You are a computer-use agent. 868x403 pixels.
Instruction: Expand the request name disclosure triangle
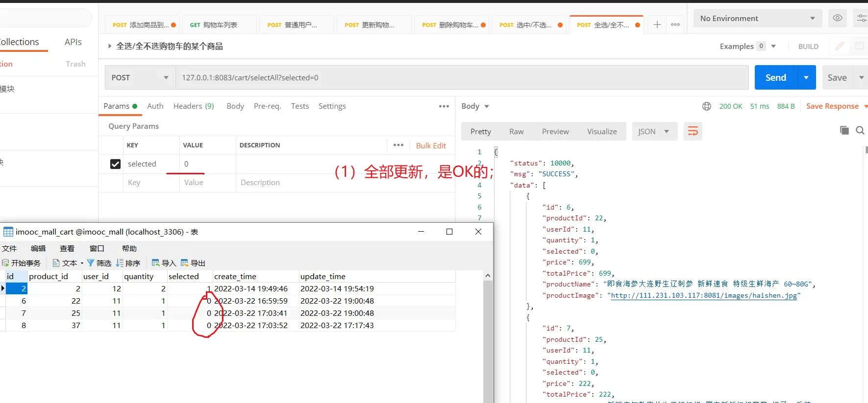click(109, 46)
